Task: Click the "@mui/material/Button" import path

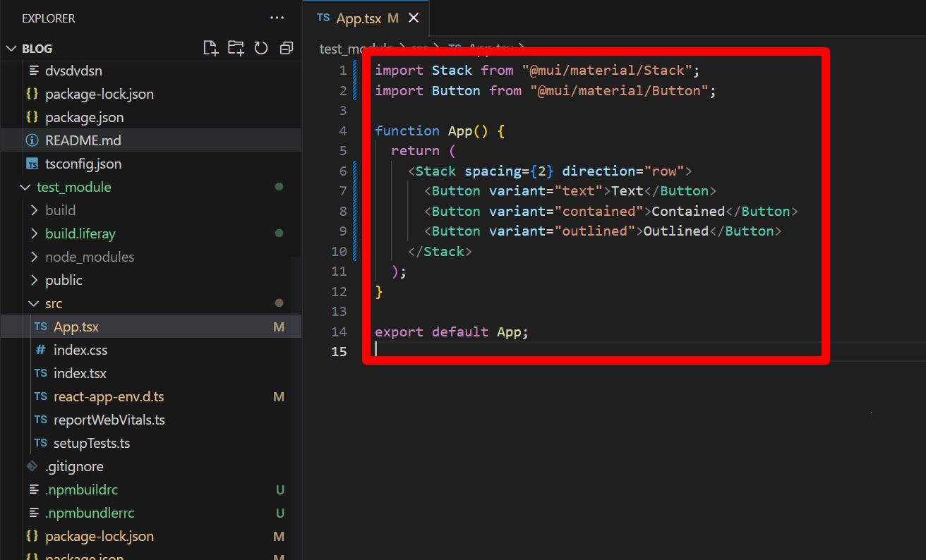Action: tap(620, 90)
